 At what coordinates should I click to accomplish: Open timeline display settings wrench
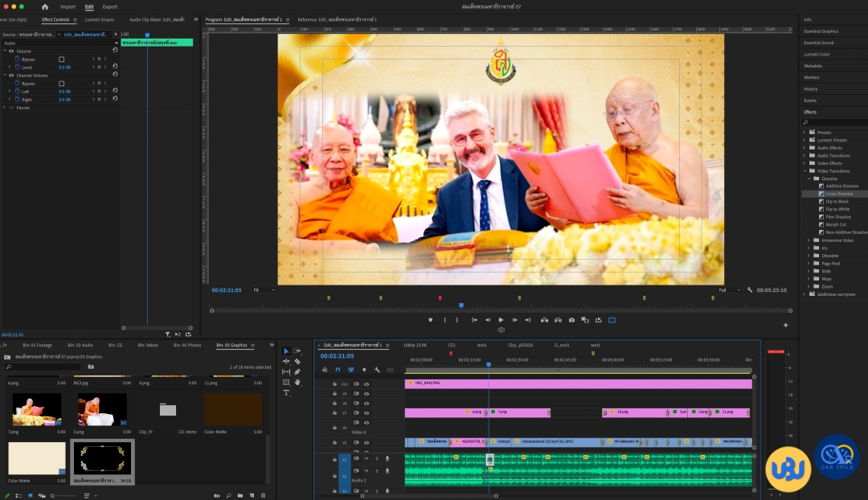pos(377,370)
